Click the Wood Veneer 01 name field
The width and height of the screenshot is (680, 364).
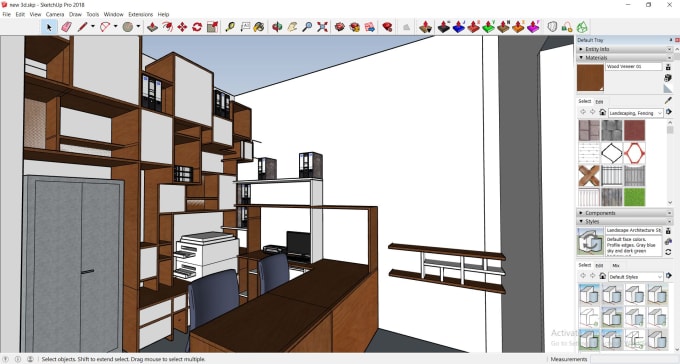[634, 66]
